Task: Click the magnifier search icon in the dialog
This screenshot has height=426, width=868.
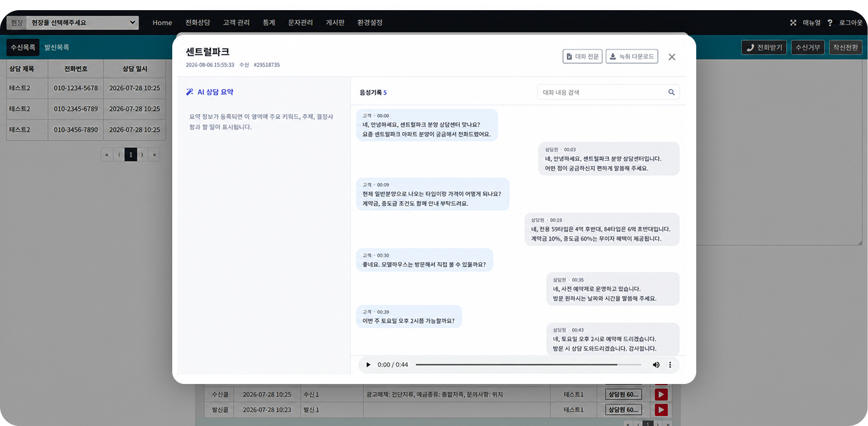Action: point(672,92)
